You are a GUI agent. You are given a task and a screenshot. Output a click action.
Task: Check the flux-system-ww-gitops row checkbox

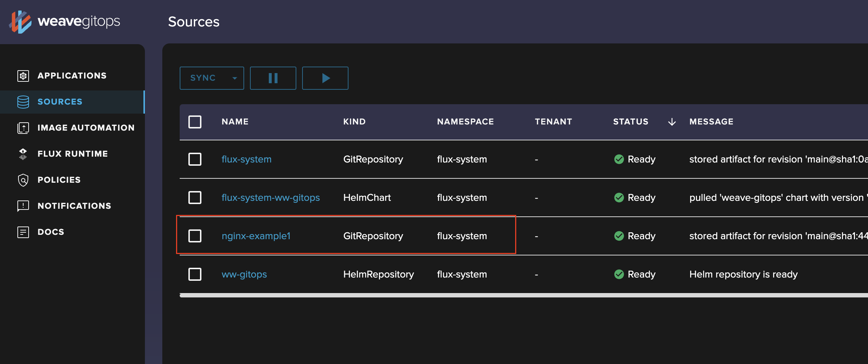195,198
